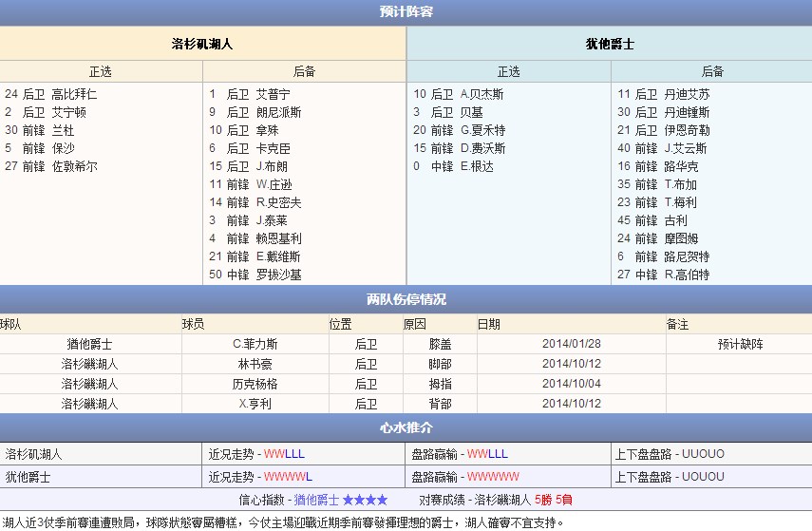Click the injury reason '背部'
This screenshot has width=812, height=531.
[x=440, y=404]
